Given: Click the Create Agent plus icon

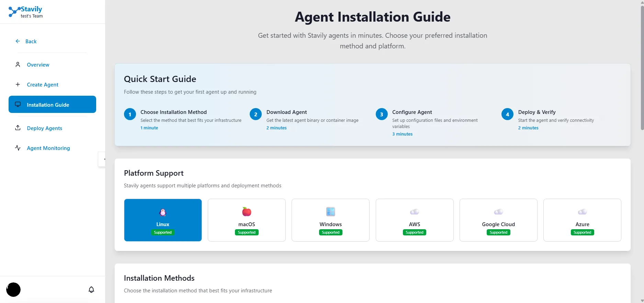Looking at the screenshot, I should click(x=18, y=84).
